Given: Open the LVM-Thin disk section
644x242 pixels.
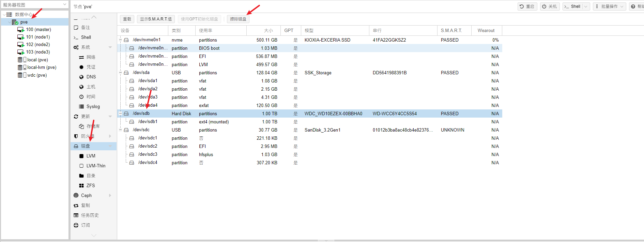Looking at the screenshot, I should (x=96, y=166).
